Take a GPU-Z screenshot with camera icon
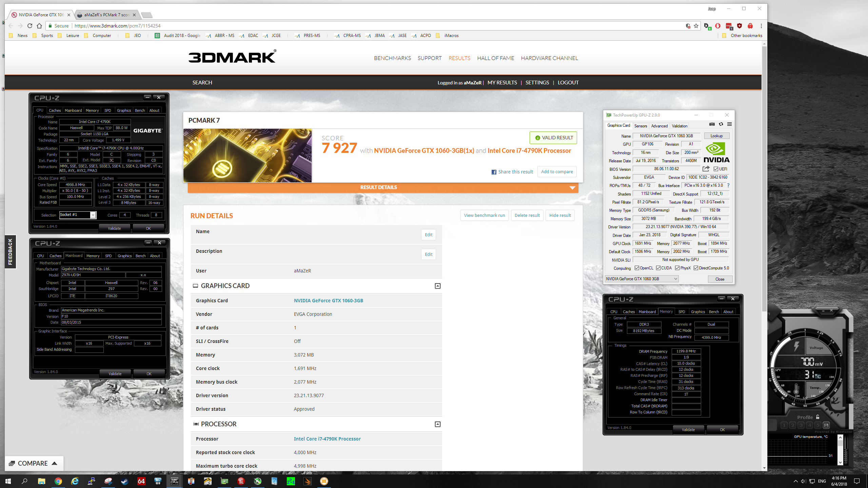This screenshot has height=488, width=868. click(712, 124)
